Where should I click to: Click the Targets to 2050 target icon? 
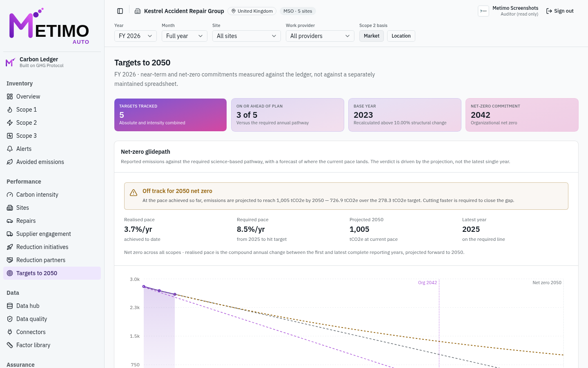point(10,273)
